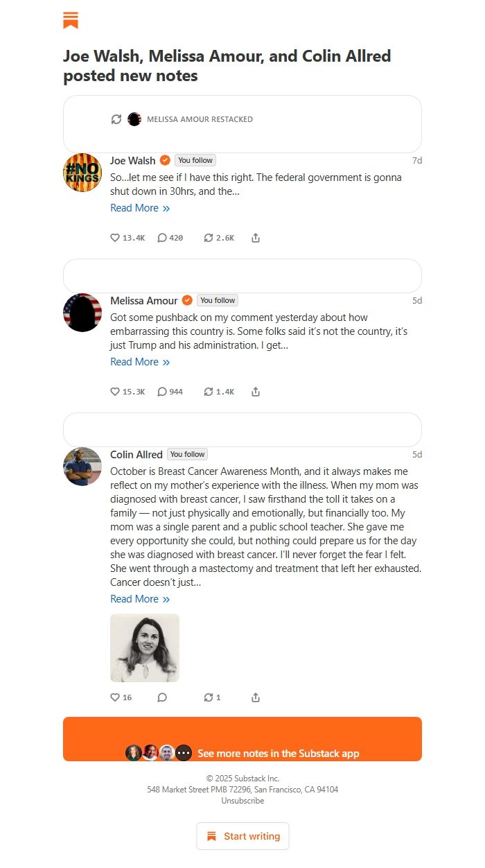Expand Colin Allred's note via Read More
The height and width of the screenshot is (868, 485).
[x=140, y=599]
